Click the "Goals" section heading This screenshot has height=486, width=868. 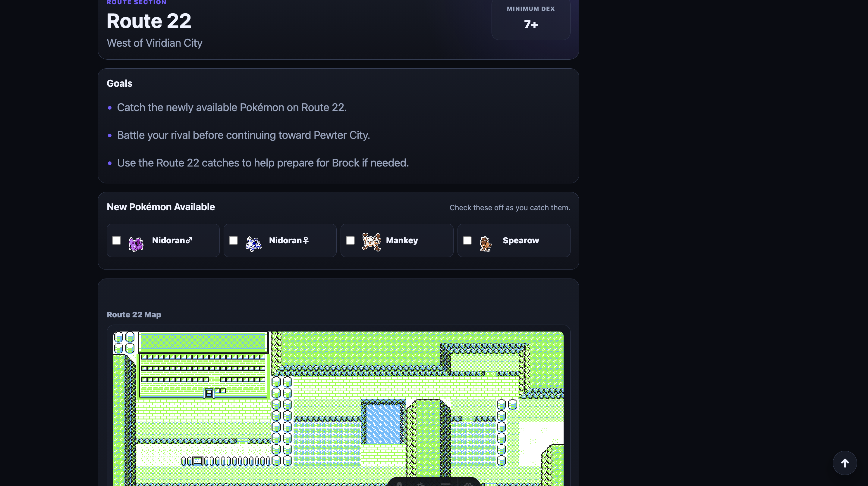coord(120,83)
